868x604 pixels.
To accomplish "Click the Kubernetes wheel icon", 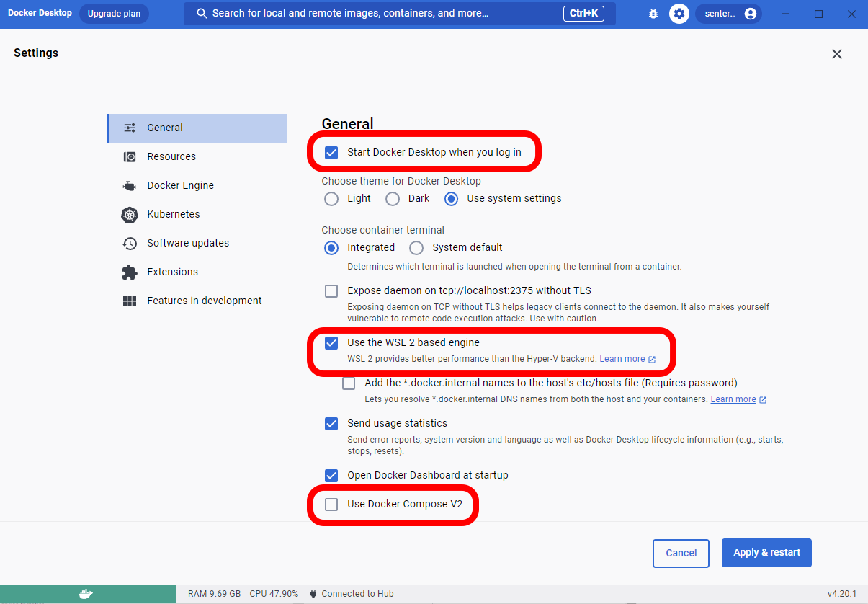I will pos(130,214).
